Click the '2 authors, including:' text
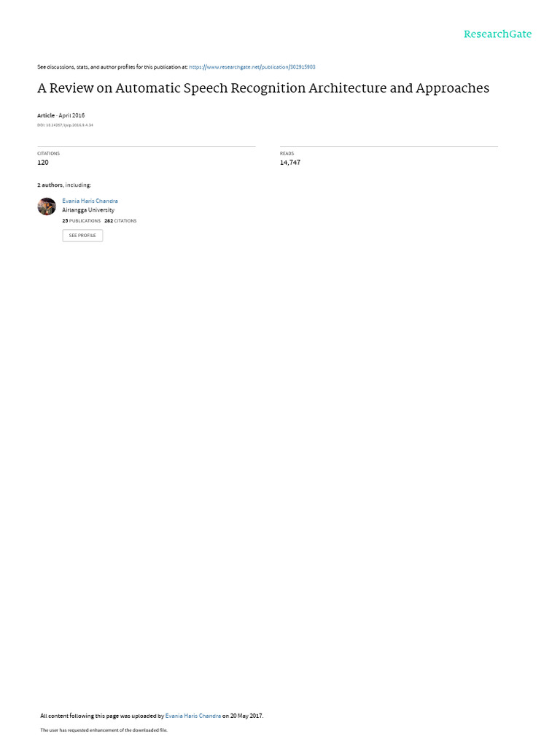 tap(64, 185)
